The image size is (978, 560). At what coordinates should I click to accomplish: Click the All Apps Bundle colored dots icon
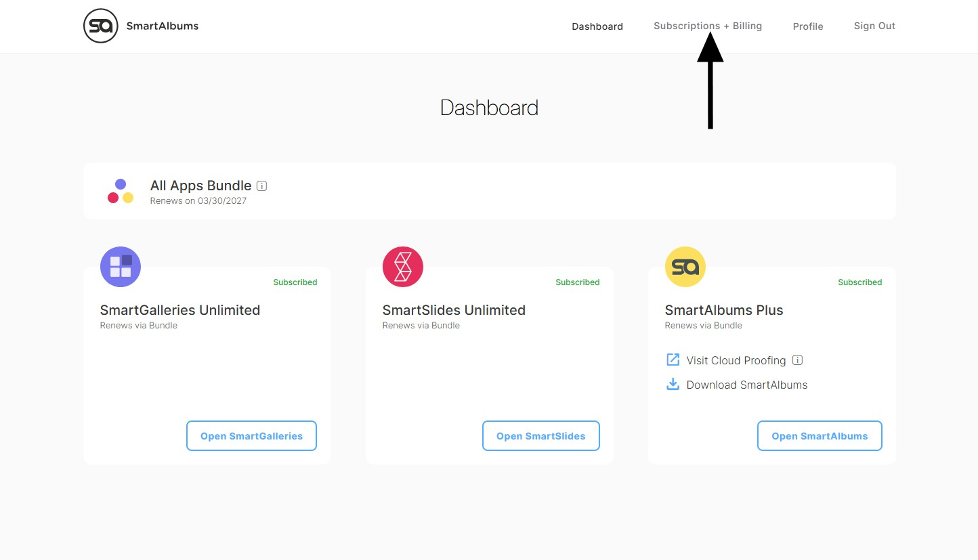[121, 191]
